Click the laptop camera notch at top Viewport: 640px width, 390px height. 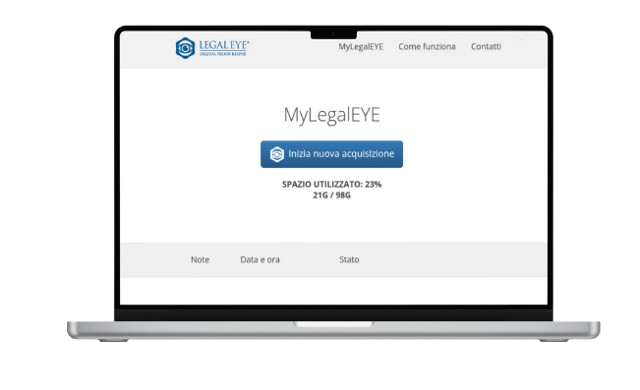(333, 34)
